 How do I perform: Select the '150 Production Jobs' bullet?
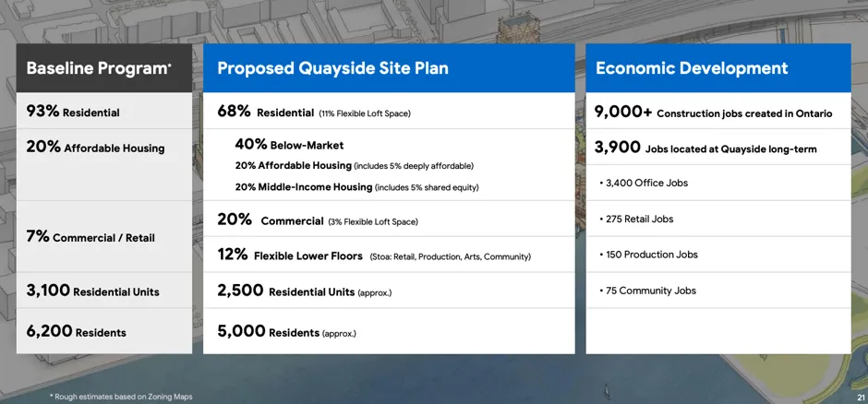[648, 255]
